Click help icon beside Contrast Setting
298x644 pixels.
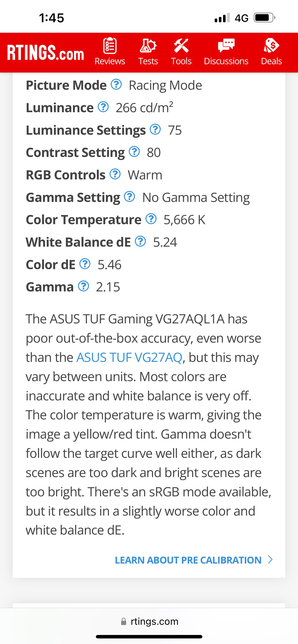coord(134,152)
